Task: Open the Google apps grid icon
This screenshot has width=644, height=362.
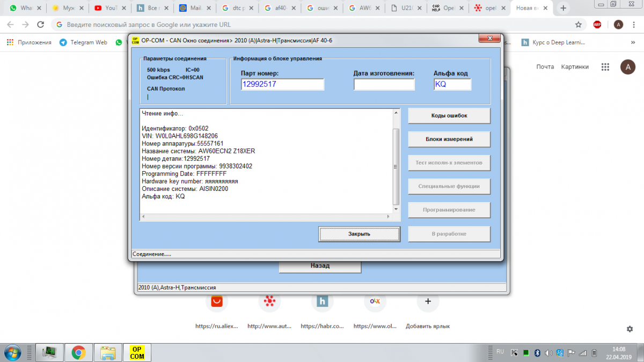Action: pos(605,67)
